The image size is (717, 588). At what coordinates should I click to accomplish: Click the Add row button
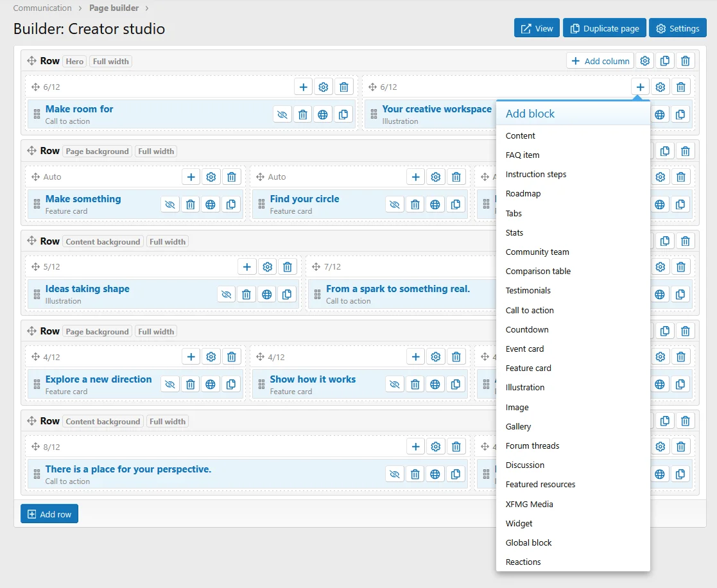click(49, 514)
